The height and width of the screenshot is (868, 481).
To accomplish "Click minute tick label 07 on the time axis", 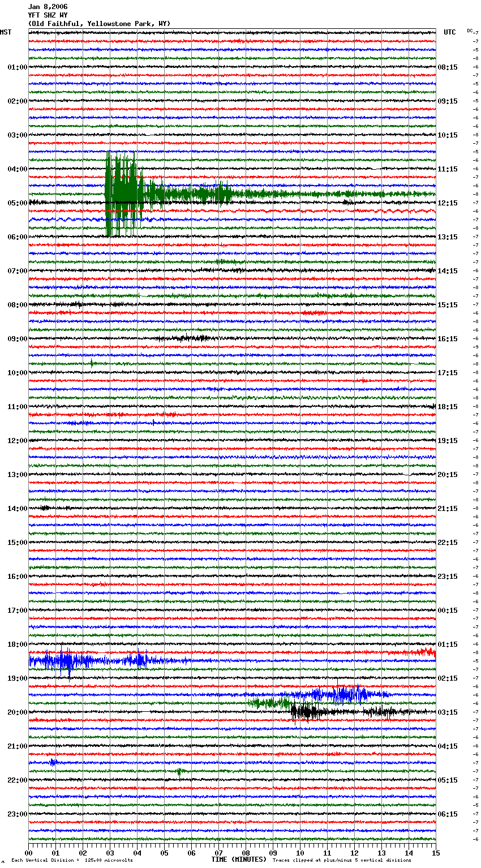I will (218, 853).
